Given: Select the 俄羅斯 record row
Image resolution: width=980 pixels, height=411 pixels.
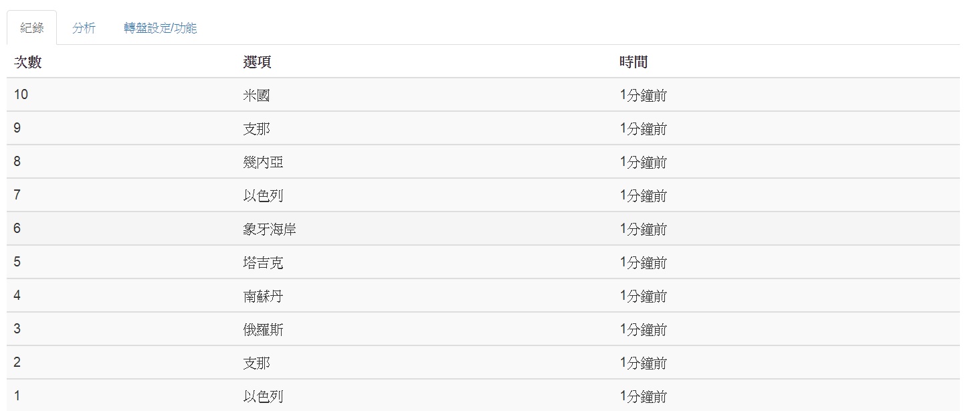Looking at the screenshot, I should click(483, 329).
